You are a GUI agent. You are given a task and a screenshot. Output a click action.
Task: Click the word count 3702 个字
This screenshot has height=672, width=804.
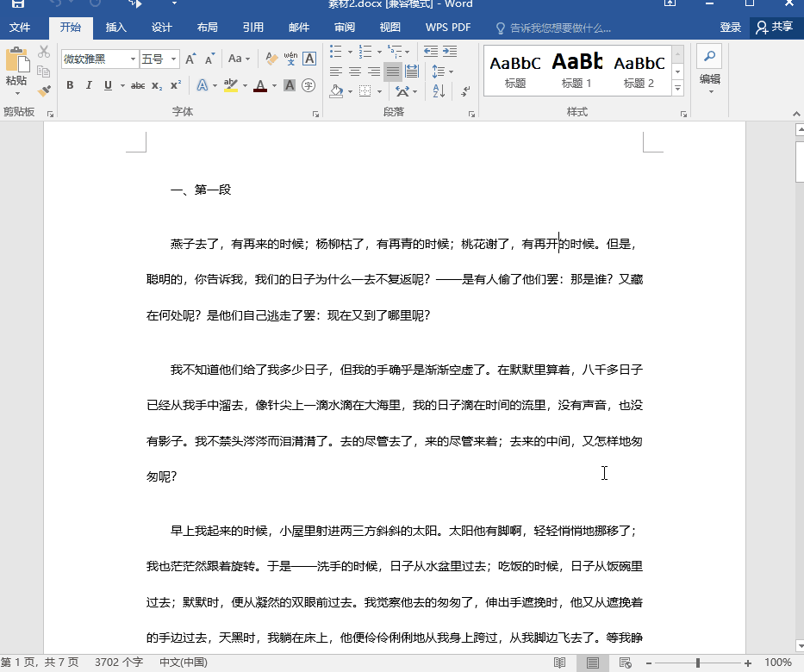tap(119, 663)
